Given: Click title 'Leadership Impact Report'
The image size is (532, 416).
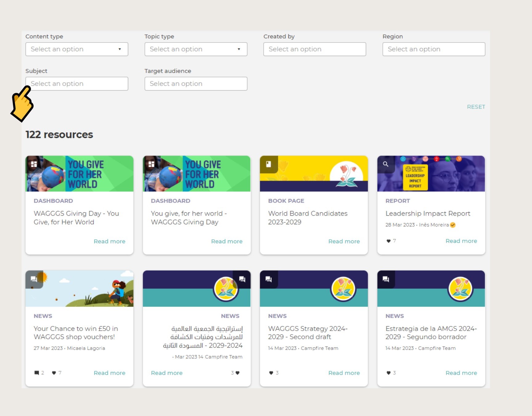Looking at the screenshot, I should coord(428,214).
